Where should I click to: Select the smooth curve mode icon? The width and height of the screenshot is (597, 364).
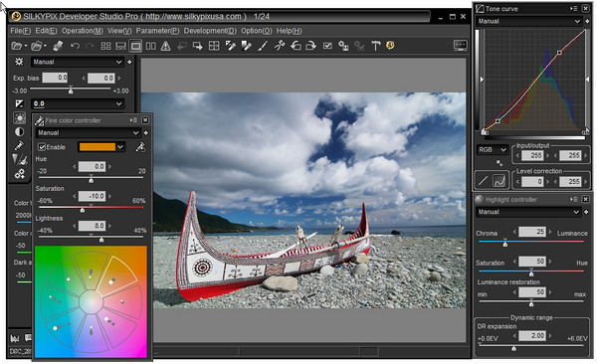coord(499,181)
